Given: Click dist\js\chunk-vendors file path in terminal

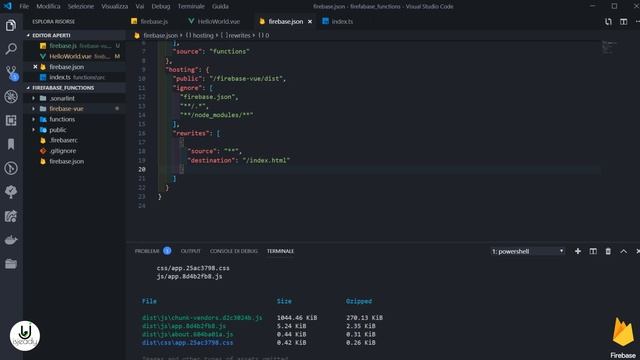Looking at the screenshot, I should click(202, 318).
